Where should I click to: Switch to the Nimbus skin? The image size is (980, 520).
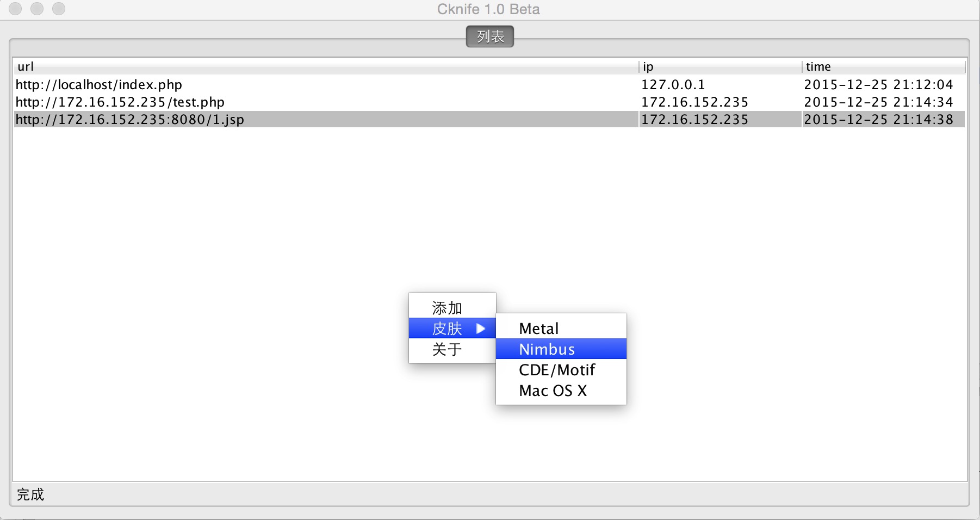coord(547,349)
